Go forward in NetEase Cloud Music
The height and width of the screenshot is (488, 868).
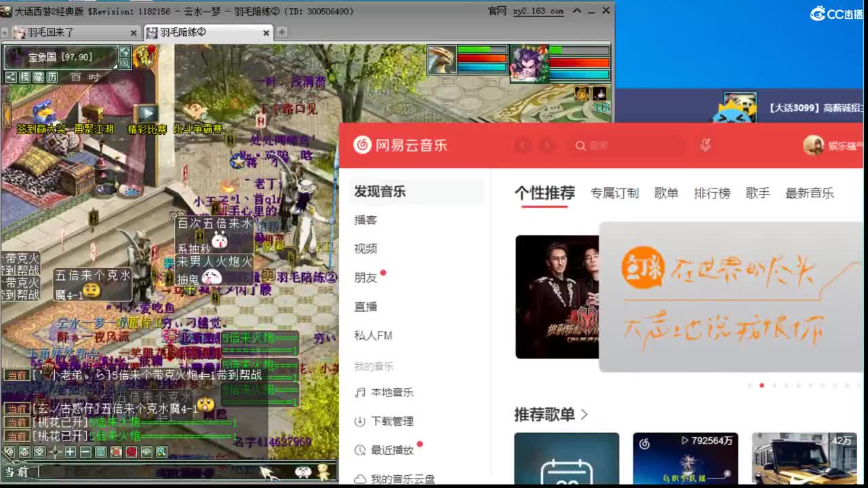click(547, 145)
